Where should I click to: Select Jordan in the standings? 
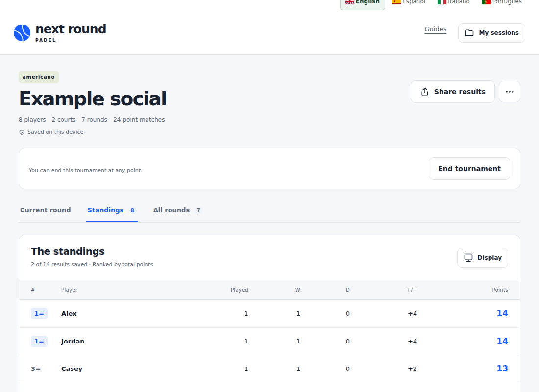[73, 341]
